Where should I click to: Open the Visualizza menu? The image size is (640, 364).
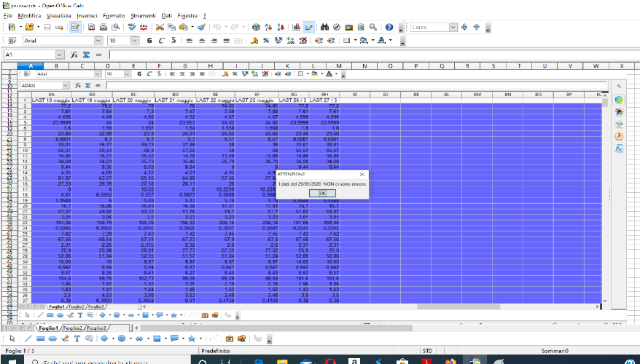[x=59, y=15]
